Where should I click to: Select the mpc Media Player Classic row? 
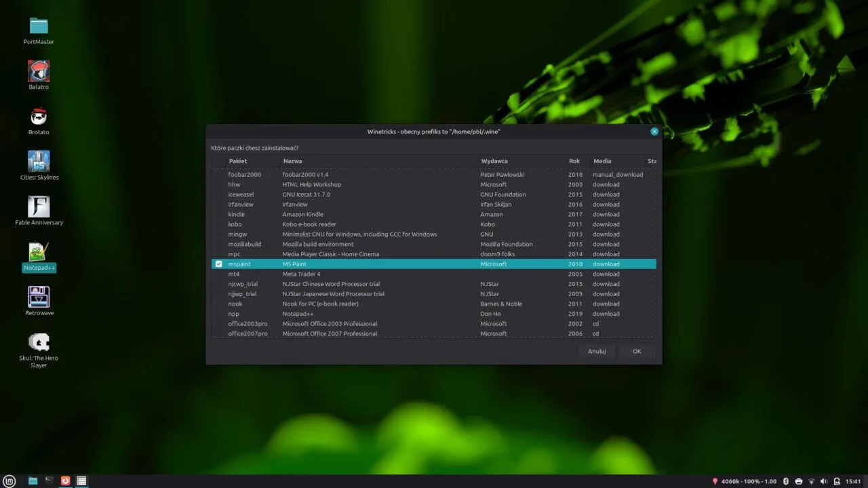tap(434, 254)
